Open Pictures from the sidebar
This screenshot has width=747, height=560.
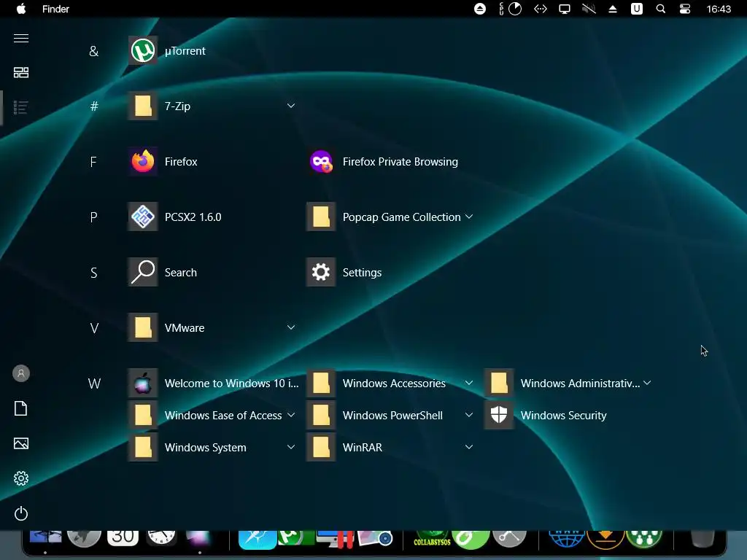point(21,443)
